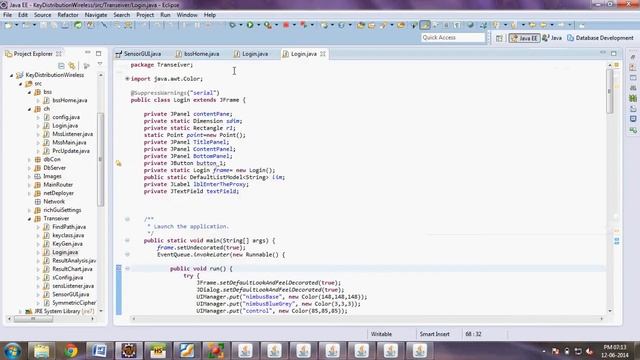
Task: Collapse the run method fold marker
Action: pyautogui.click(x=127, y=269)
